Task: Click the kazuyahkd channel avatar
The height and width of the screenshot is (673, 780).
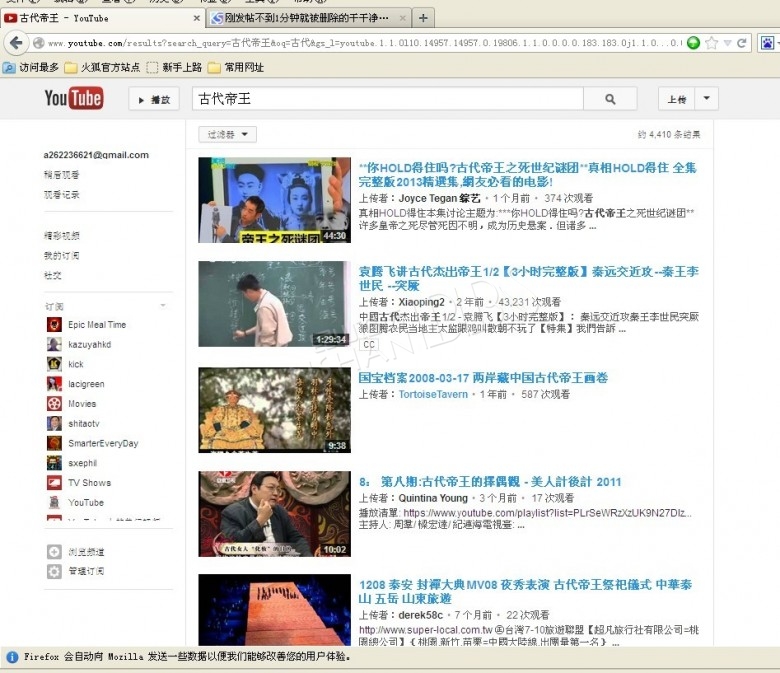Action: [54, 344]
